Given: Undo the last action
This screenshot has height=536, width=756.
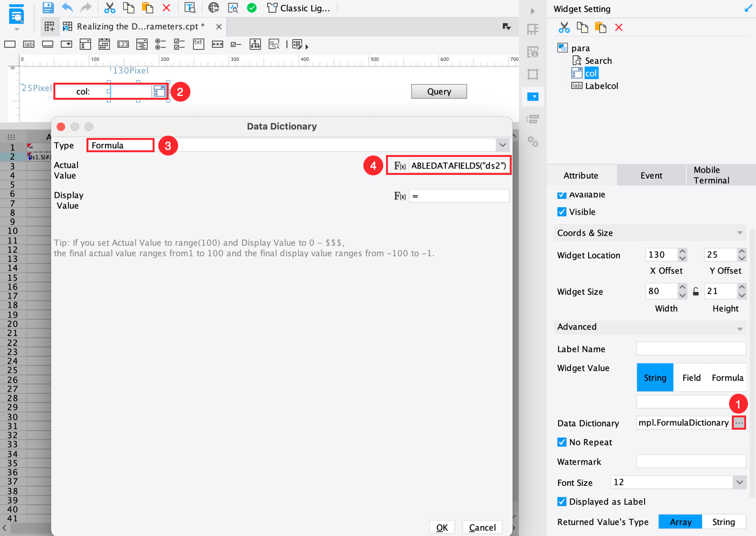Looking at the screenshot, I should pyautogui.click(x=67, y=8).
